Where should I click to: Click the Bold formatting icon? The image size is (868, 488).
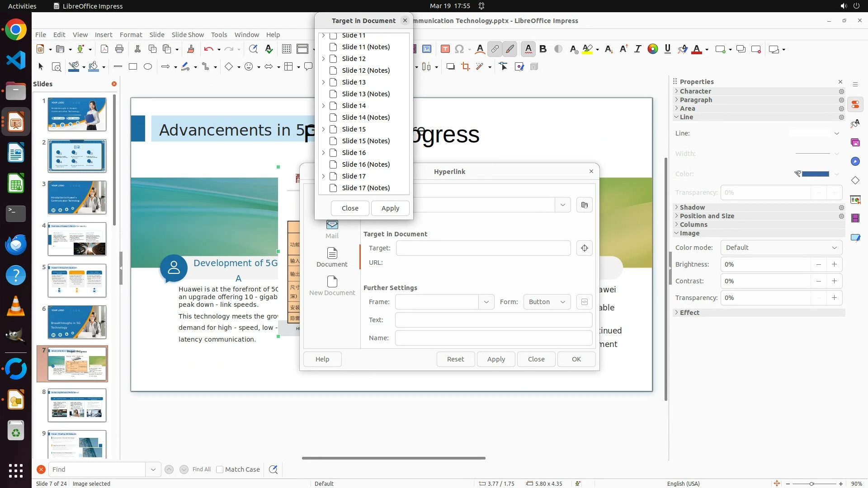(x=543, y=49)
